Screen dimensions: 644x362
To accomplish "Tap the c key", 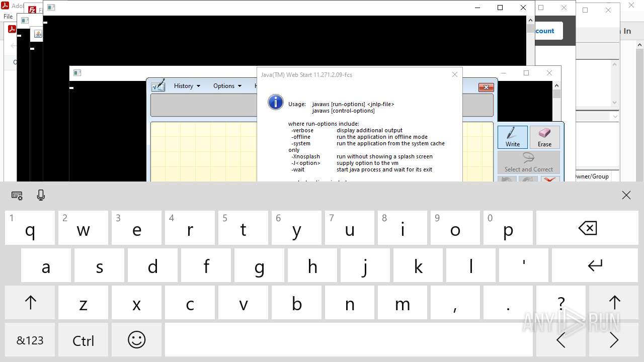I will click(x=190, y=303).
